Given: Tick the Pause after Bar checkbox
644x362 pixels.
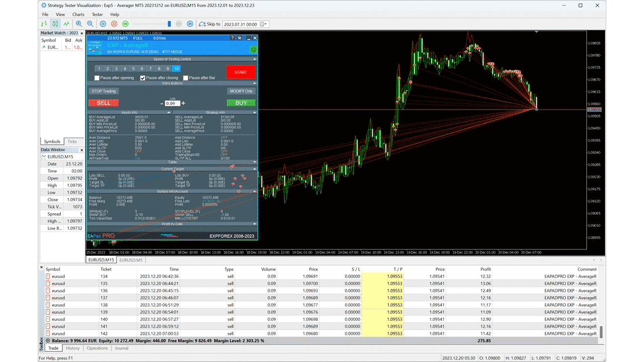Looking at the screenshot, I should (186, 78).
